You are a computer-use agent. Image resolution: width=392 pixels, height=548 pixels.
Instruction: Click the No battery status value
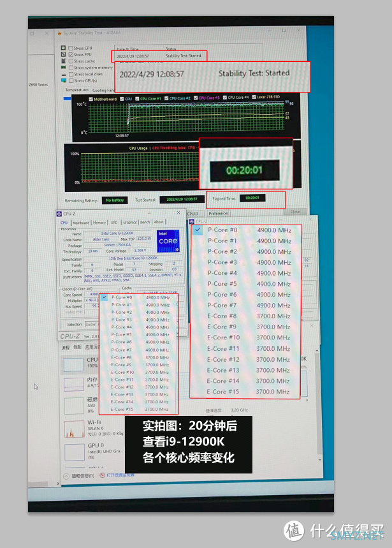[115, 200]
